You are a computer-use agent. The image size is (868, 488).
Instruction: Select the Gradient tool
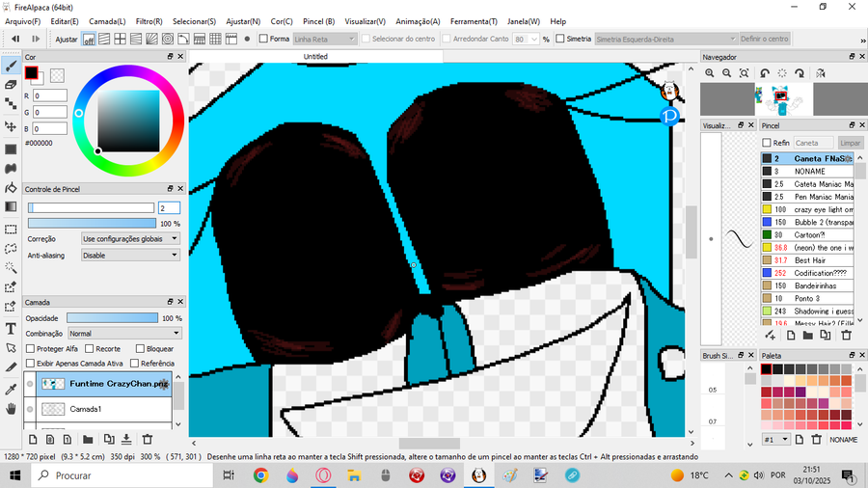coord(11,206)
